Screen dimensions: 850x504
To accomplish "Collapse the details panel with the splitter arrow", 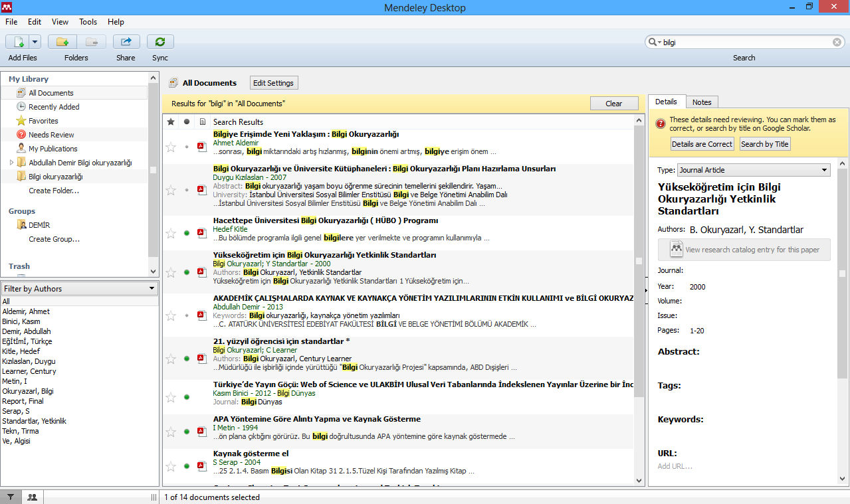I will pos(646,290).
